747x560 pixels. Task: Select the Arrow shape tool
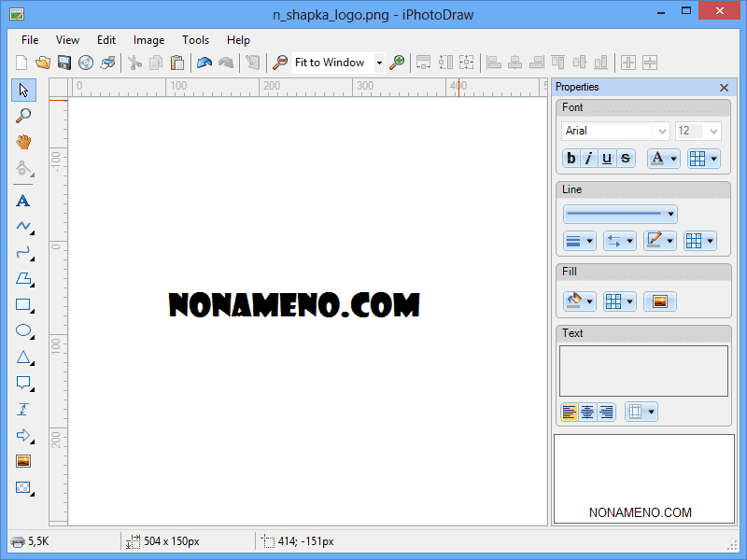point(23,435)
